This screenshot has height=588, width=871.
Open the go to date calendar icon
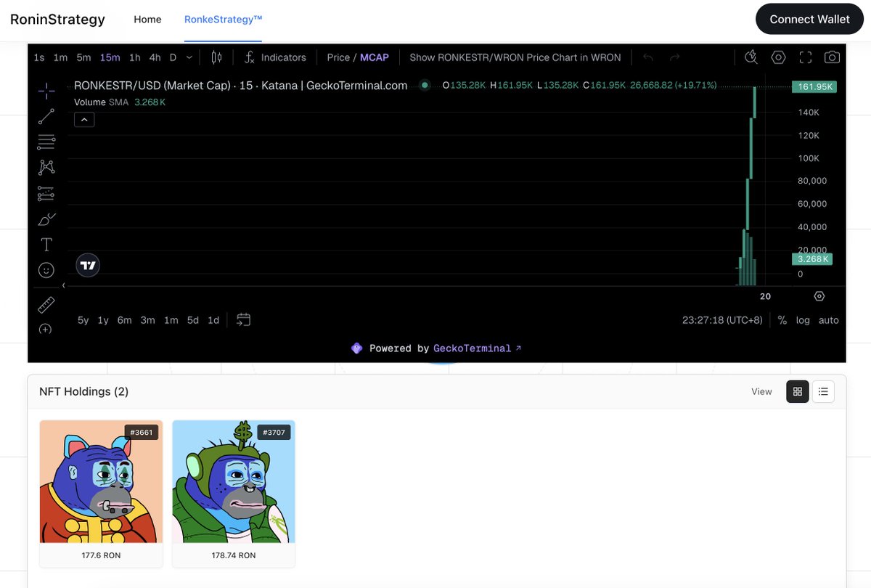tap(243, 319)
